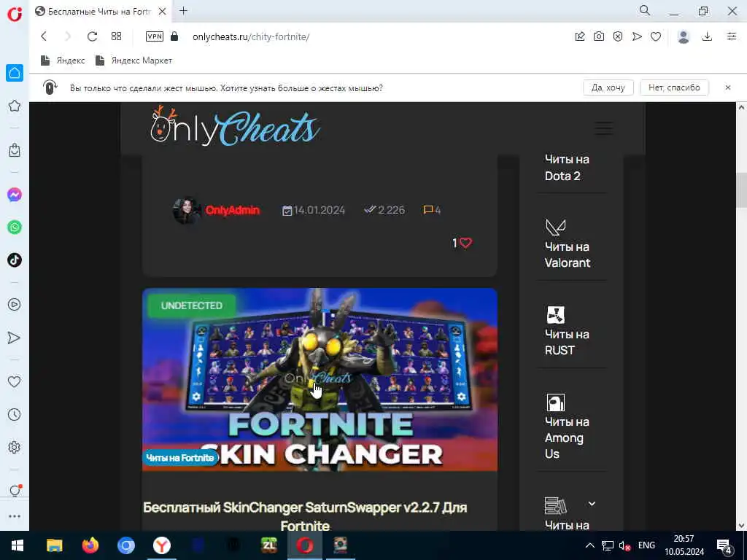Click the edit/share page icon in toolbar
Image resolution: width=747 pixels, height=560 pixels.
pyautogui.click(x=580, y=36)
